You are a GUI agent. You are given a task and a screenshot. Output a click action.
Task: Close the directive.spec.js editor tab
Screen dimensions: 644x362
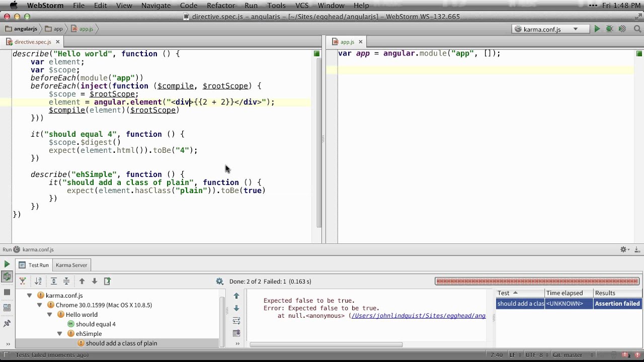(57, 42)
